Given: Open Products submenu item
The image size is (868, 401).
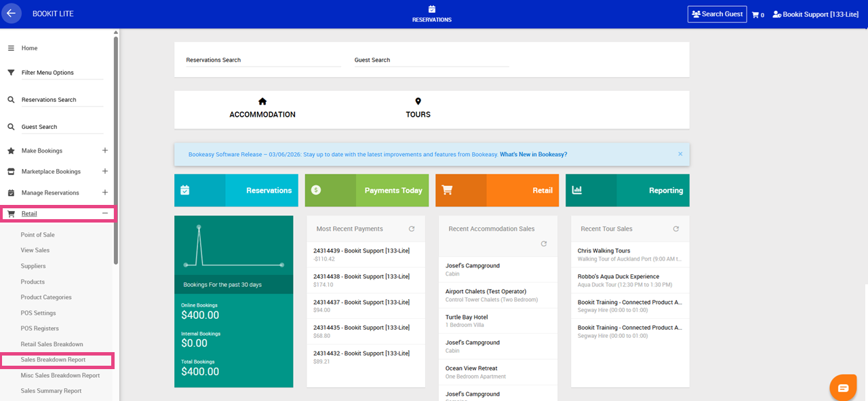Looking at the screenshot, I should [x=33, y=282].
